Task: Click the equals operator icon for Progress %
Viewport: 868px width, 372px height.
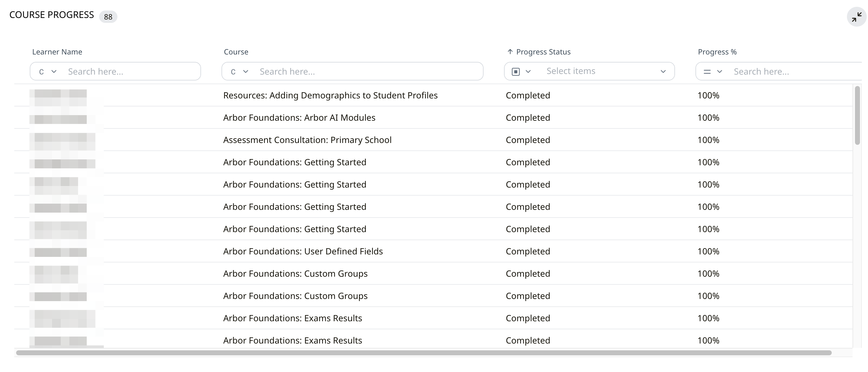Action: (707, 72)
